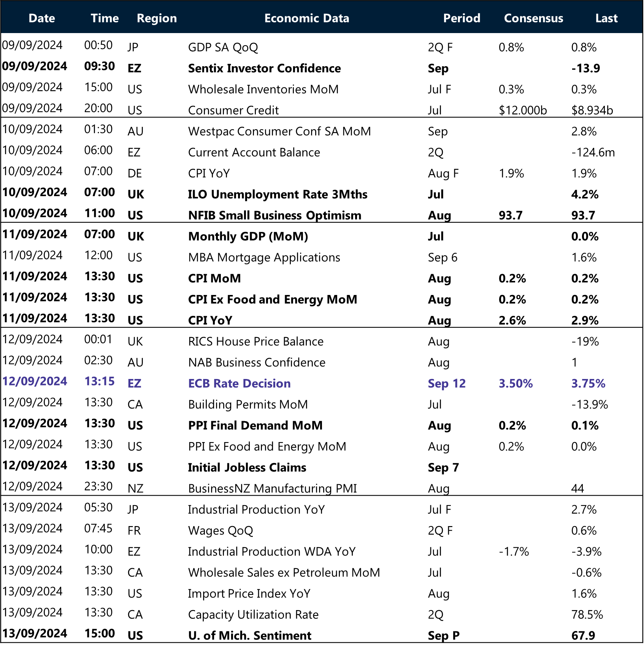644x650 pixels.
Task: Click the Consensus column header
Action: [533, 18]
